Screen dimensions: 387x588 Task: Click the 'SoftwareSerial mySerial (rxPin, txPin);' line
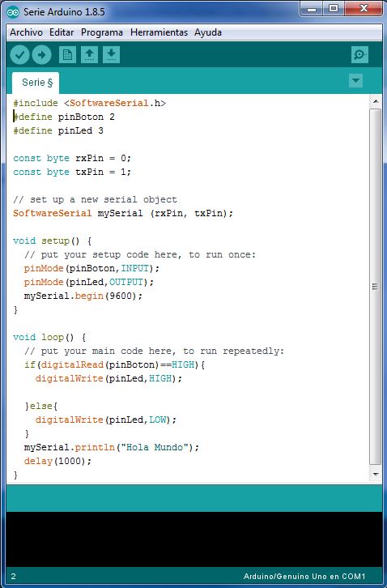pyautogui.click(x=123, y=213)
